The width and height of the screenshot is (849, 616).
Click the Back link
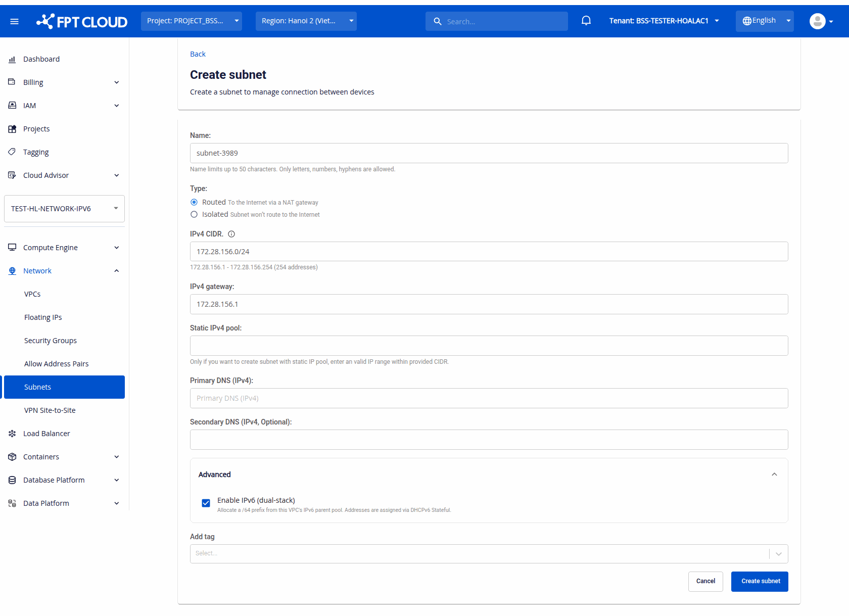click(198, 54)
